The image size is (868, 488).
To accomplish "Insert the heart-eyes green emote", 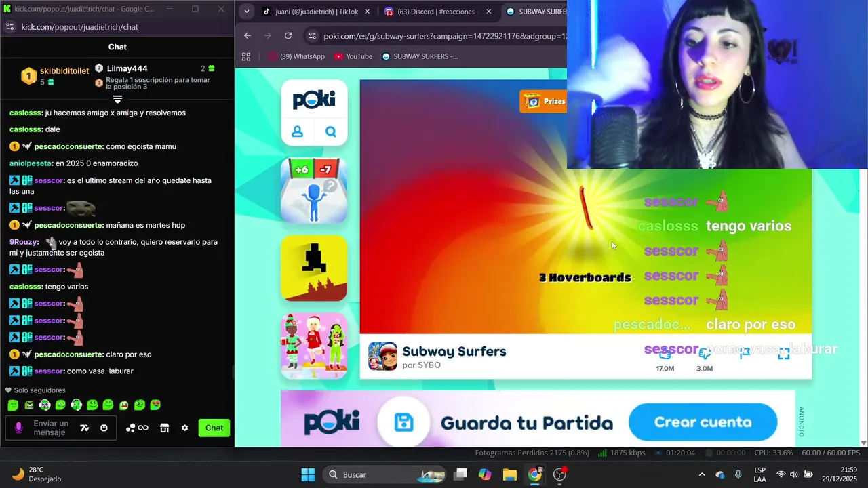I will (155, 405).
